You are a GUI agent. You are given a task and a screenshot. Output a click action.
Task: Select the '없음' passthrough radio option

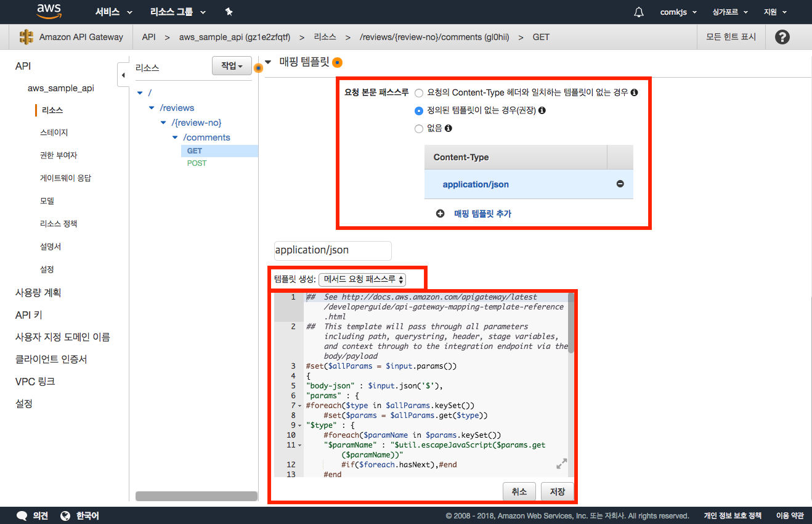tap(419, 129)
